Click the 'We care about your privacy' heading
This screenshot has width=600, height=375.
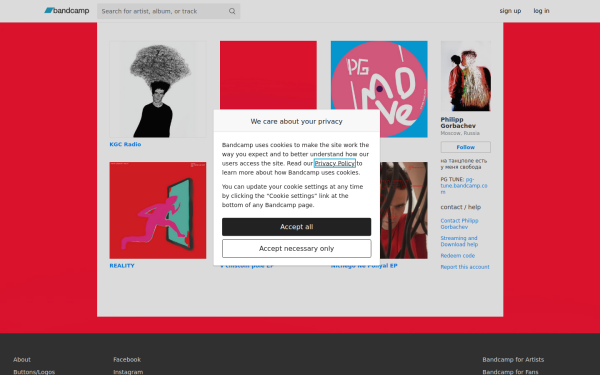(297, 121)
